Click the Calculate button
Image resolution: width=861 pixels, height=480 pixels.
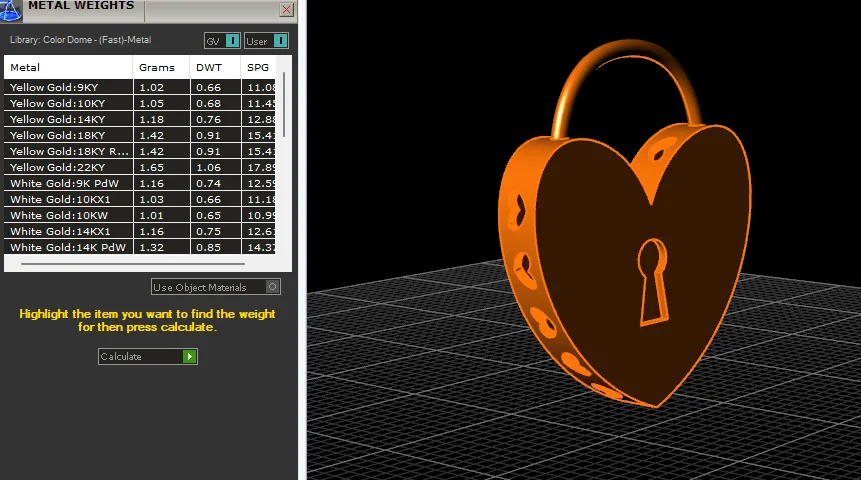(x=148, y=356)
